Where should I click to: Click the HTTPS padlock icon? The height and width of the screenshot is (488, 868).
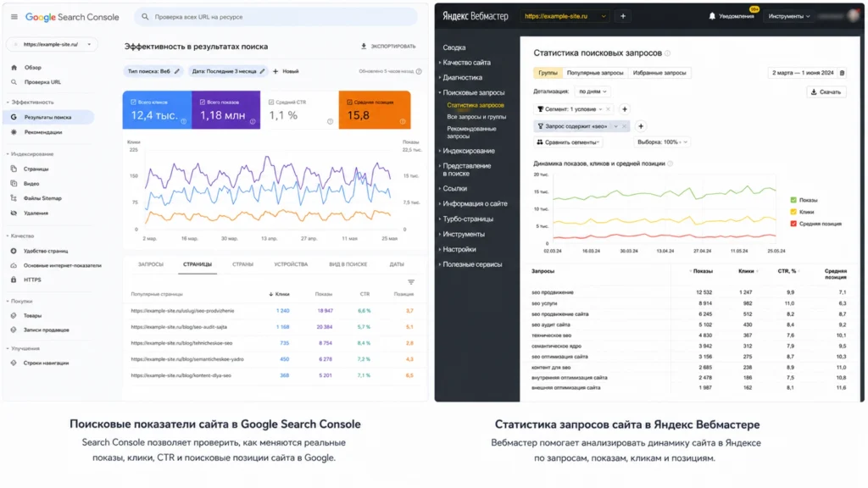tap(14, 280)
